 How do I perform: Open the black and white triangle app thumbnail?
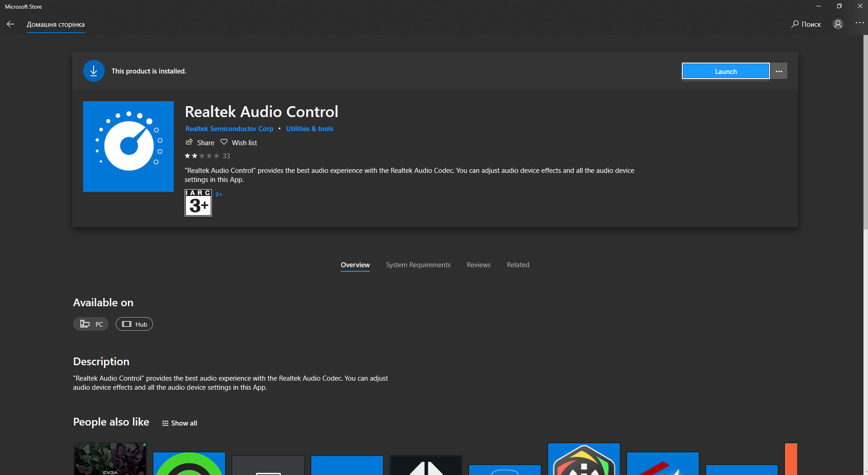426,465
